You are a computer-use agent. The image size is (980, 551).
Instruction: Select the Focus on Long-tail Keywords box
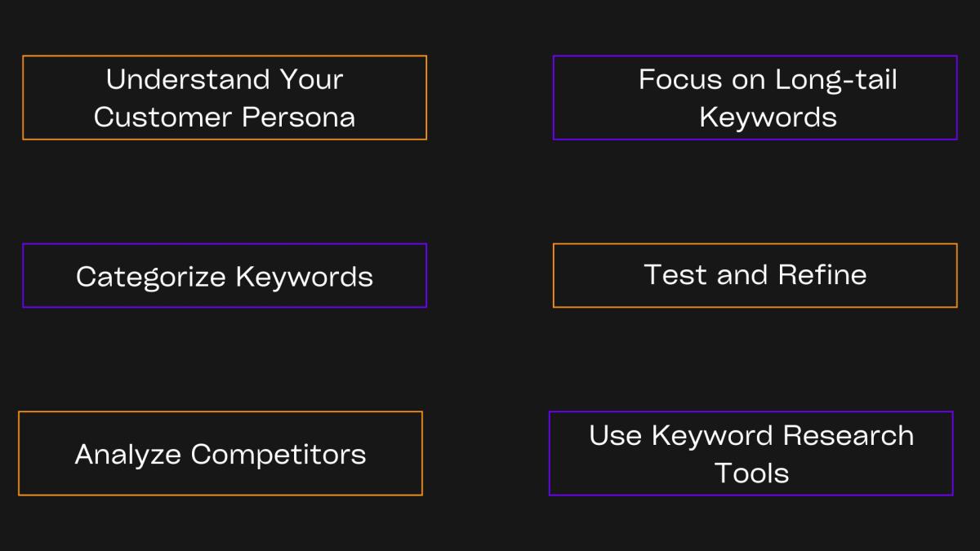755,98
